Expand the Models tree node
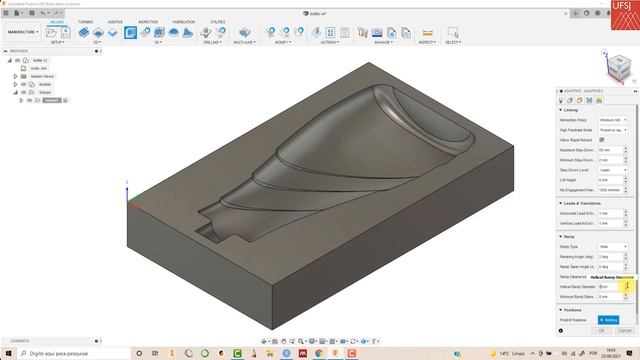Image resolution: width=640 pixels, height=360 pixels. pos(16,84)
